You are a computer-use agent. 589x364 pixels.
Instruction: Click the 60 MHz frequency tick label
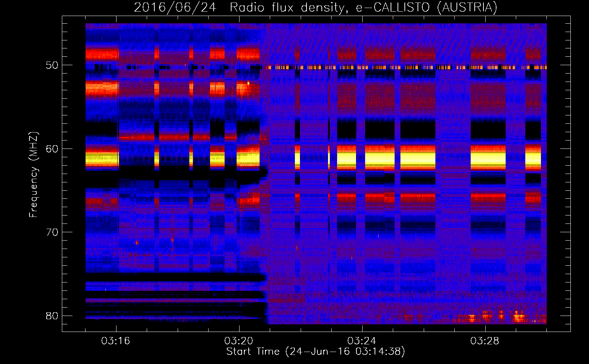52,149
